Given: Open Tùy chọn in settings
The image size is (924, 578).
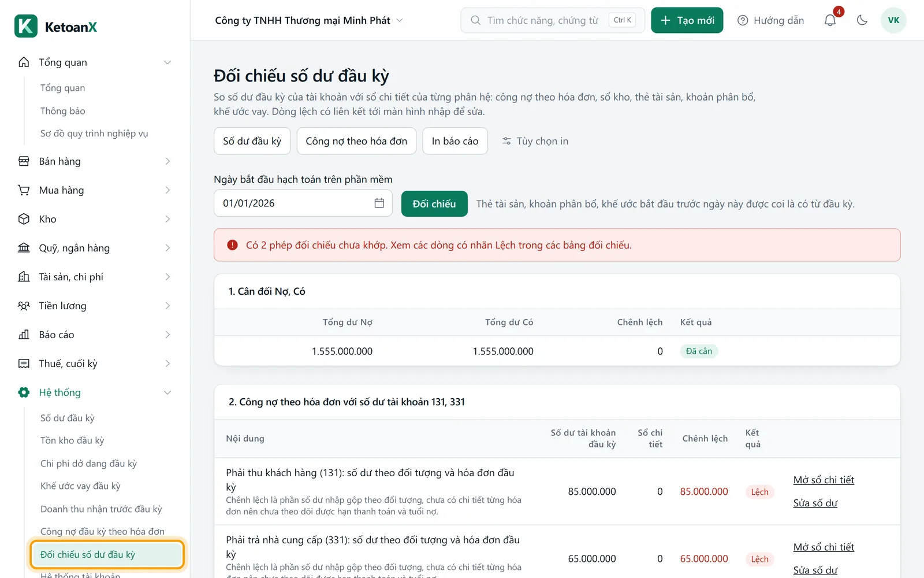Looking at the screenshot, I should [535, 141].
